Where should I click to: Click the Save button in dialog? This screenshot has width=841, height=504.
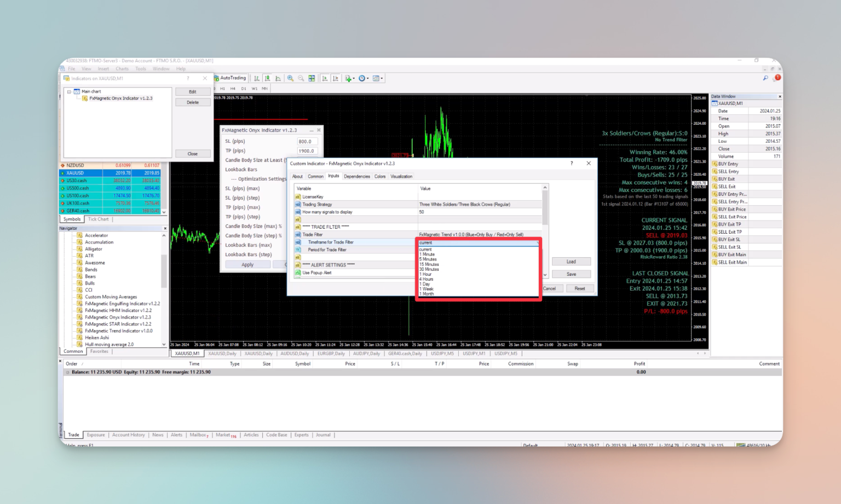pyautogui.click(x=571, y=274)
